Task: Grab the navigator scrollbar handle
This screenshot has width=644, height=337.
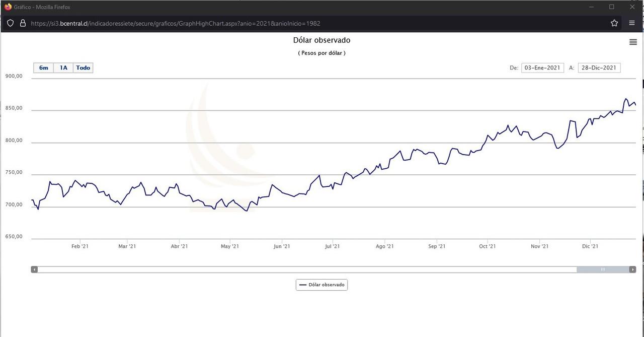Action: click(603, 269)
